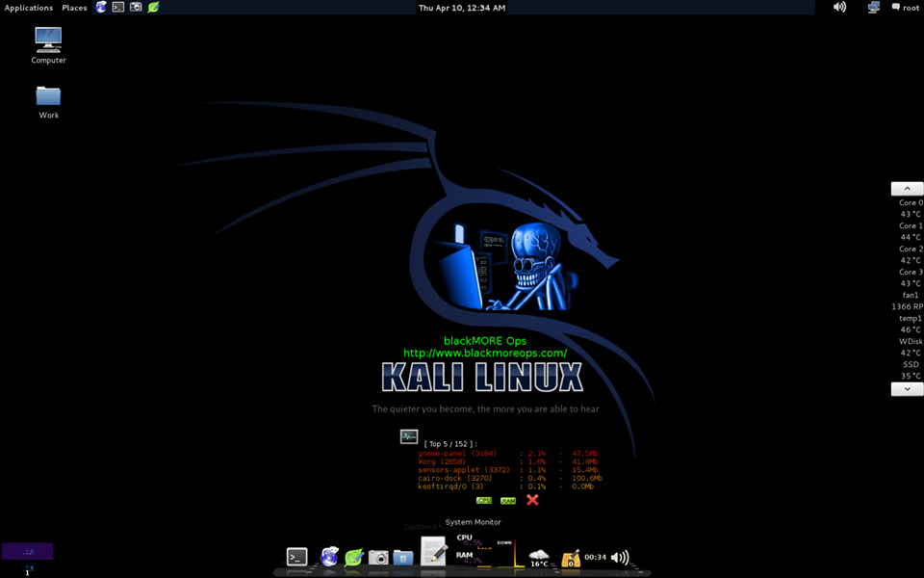924x578 pixels.
Task: Click the clipboard history notepad icon in dock
Action: click(x=434, y=551)
